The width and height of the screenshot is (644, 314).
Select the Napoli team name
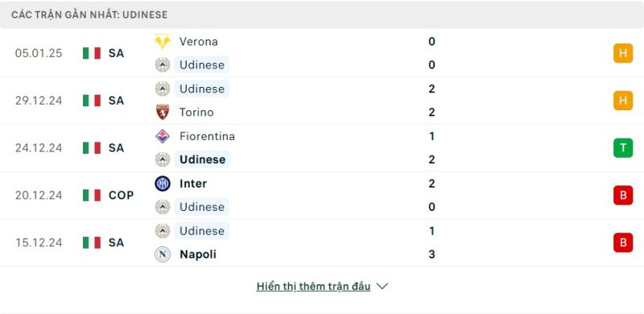(x=198, y=254)
